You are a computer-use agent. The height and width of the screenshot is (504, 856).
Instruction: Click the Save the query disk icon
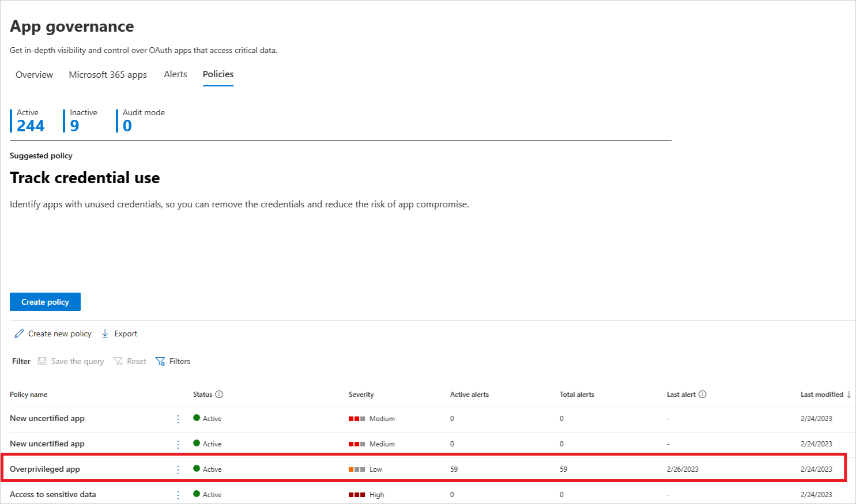[42, 361]
